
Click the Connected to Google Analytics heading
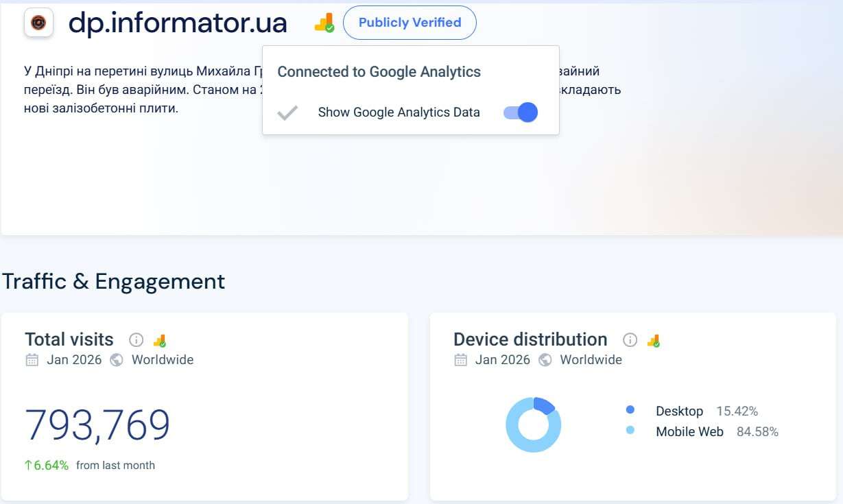379,72
